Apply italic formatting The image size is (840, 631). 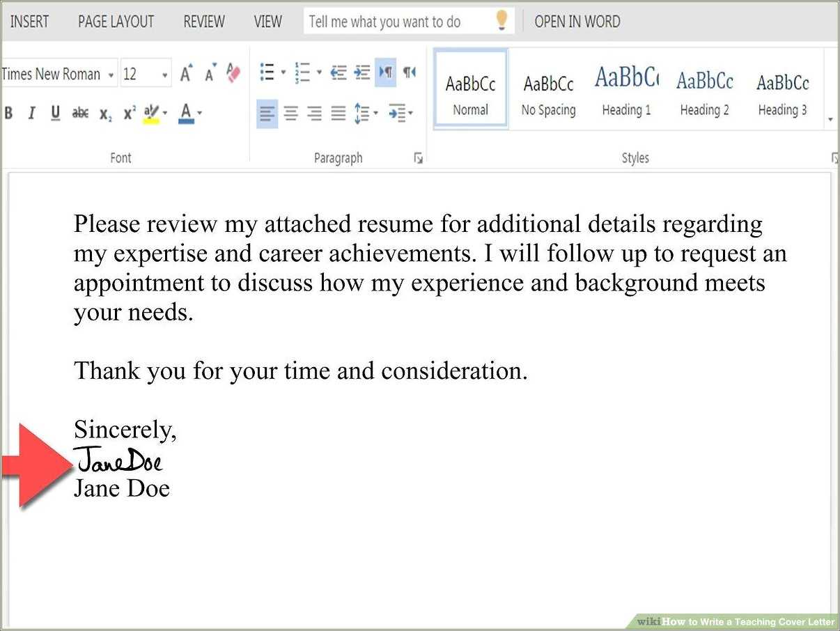(x=31, y=113)
